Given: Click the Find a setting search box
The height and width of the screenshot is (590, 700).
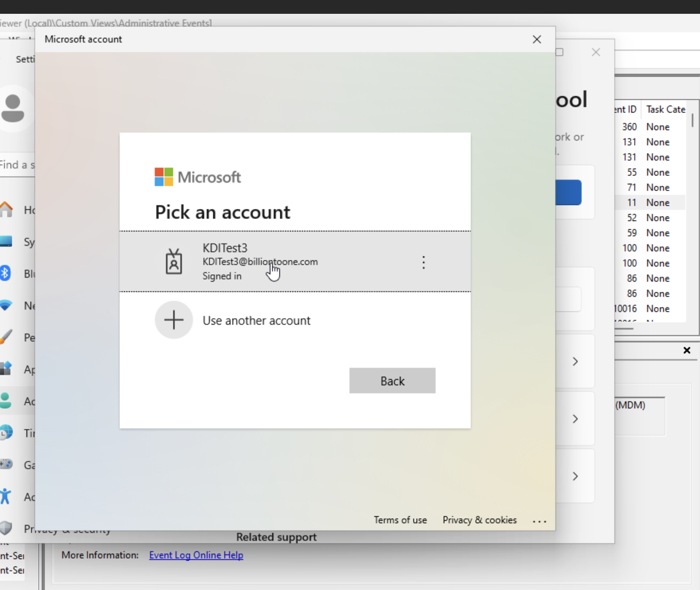Looking at the screenshot, I should 18,165.
